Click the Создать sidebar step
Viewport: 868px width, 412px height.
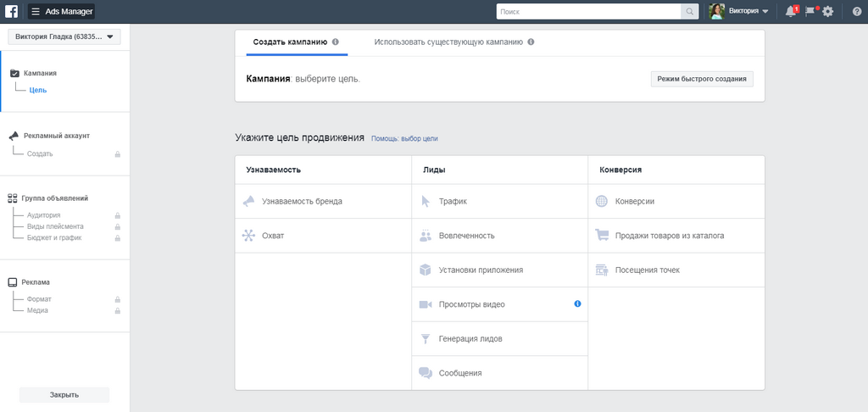(40, 154)
